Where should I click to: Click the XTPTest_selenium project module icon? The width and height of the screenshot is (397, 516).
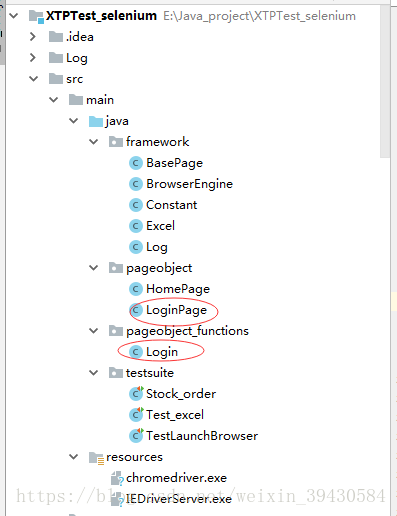click(36, 16)
